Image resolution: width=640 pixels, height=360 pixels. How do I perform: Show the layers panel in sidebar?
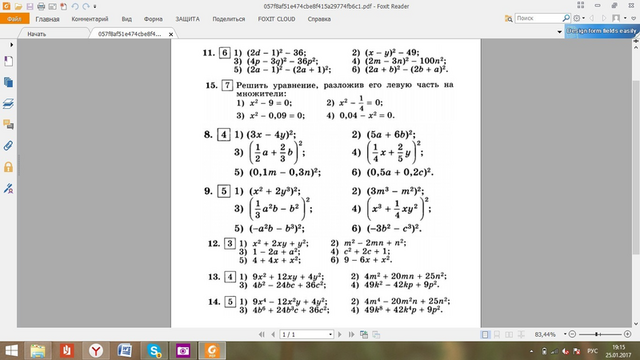8,104
